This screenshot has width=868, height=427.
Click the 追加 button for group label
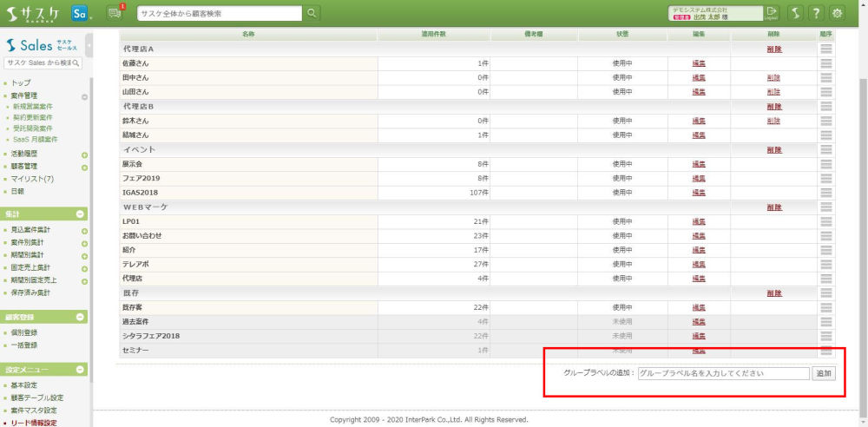(823, 373)
